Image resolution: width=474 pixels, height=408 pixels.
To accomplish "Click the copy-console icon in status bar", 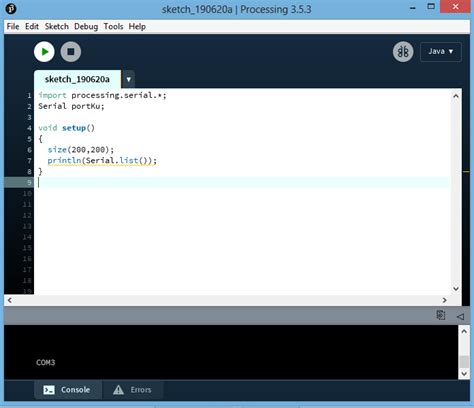I will 441,315.
